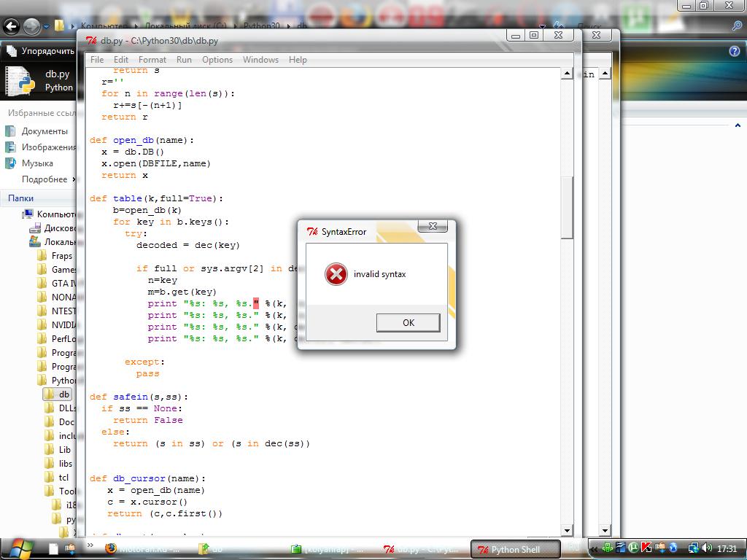Open the File menu in IDLE
This screenshot has height=560, width=747.
pos(97,60)
